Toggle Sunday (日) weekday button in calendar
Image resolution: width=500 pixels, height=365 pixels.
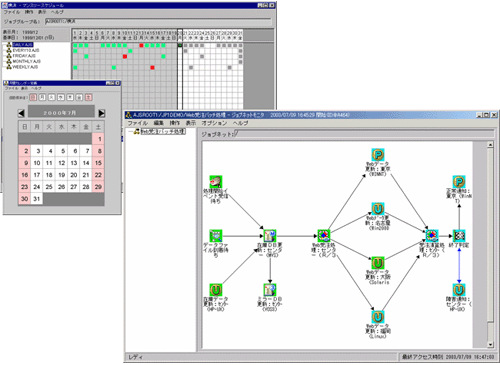[33, 97]
